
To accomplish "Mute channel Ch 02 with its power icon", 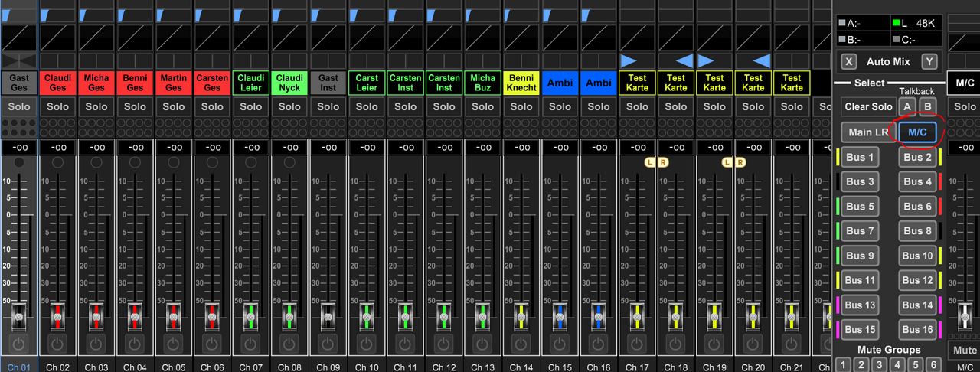I will 58,344.
